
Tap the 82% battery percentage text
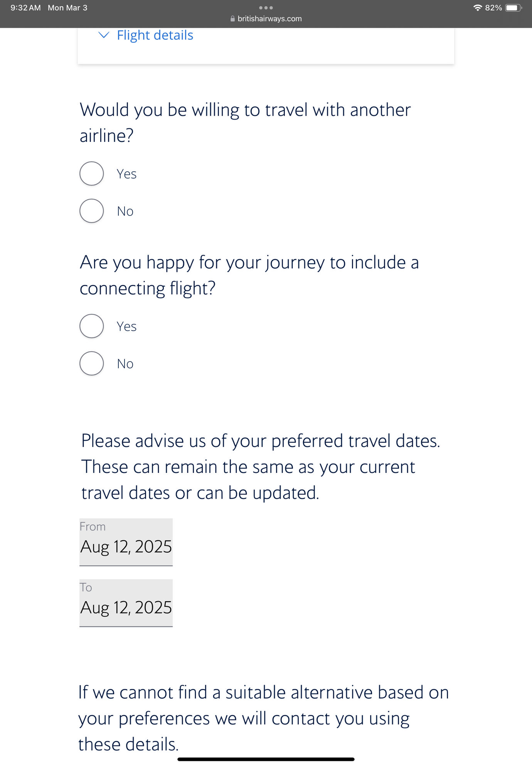point(493,8)
